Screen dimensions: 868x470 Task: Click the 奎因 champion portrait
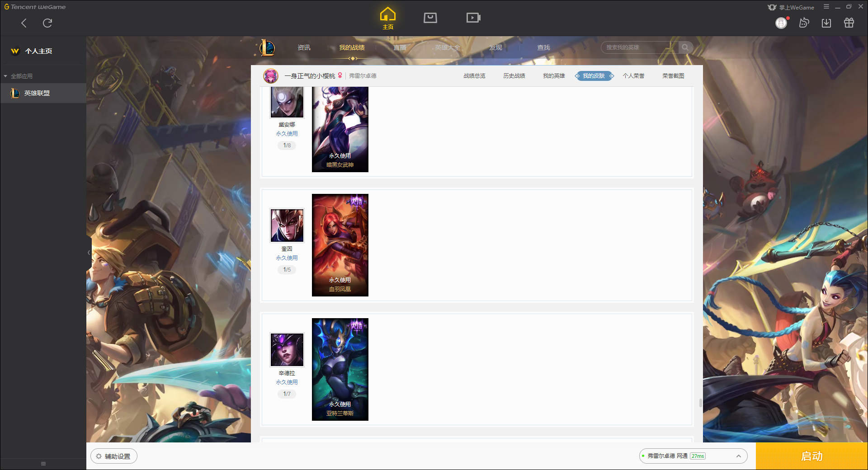pos(287,226)
